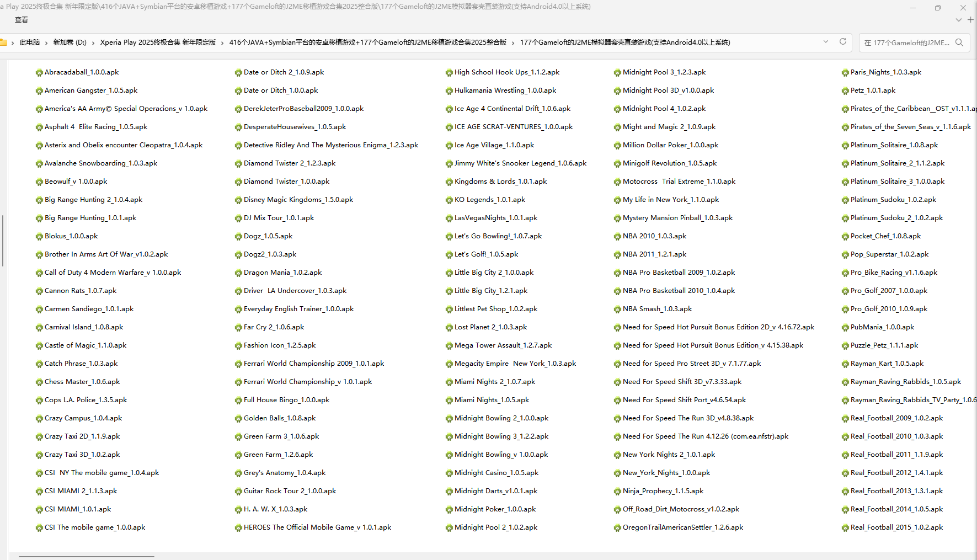Open the chevron before the 177个Gameloft folder
This screenshot has width=977, height=560.
[x=513, y=42]
